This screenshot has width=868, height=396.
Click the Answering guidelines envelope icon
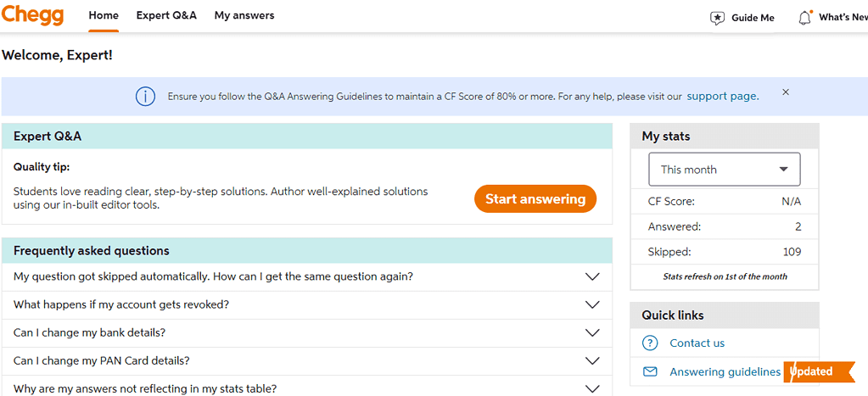pos(649,371)
